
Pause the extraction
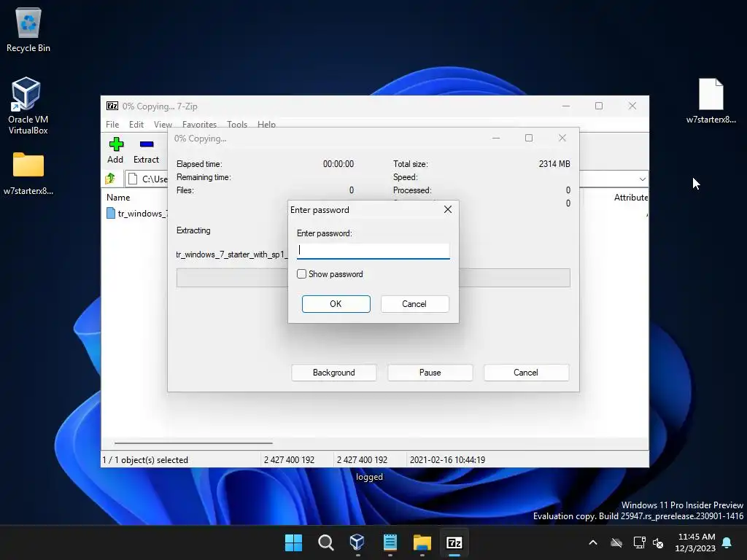pyautogui.click(x=430, y=373)
